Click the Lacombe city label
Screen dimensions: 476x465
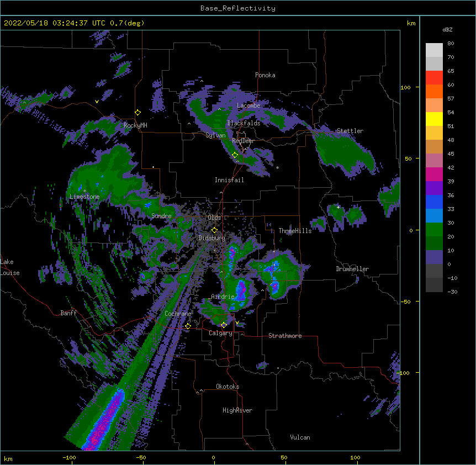[x=248, y=105]
